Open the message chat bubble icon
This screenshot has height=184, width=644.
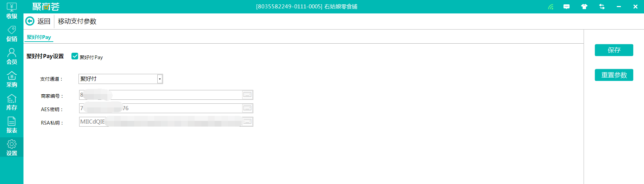point(567,7)
